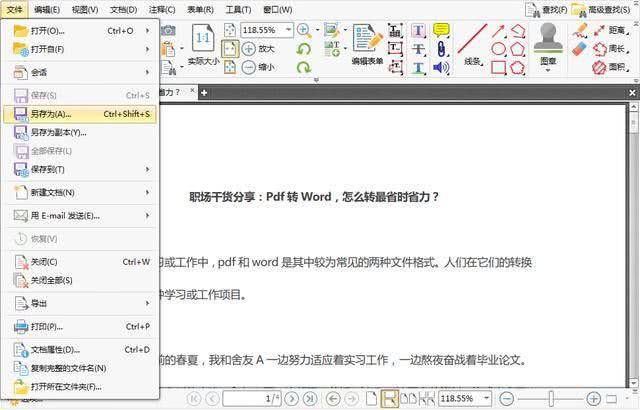Select the Distance (距离) measurement tool
Image resolution: width=640 pixels, height=410 pixels.
tap(605, 29)
